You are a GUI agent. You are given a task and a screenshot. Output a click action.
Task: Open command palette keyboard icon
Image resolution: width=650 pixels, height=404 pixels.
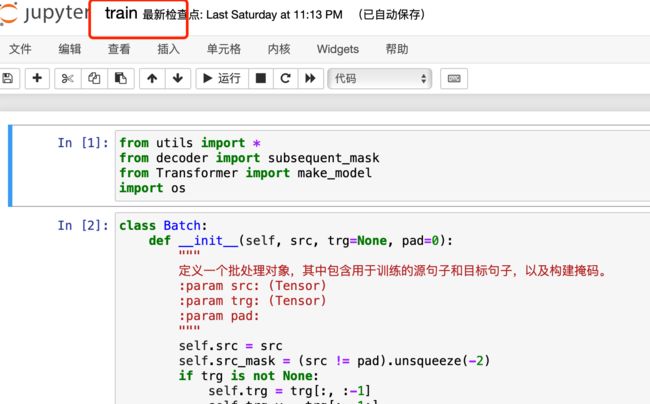(454, 78)
